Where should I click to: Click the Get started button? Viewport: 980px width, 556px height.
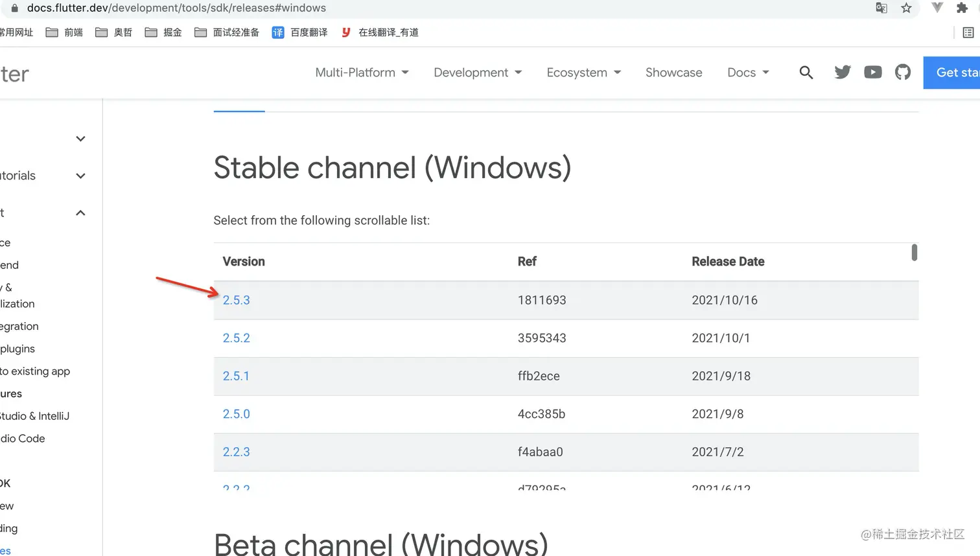pyautogui.click(x=954, y=73)
